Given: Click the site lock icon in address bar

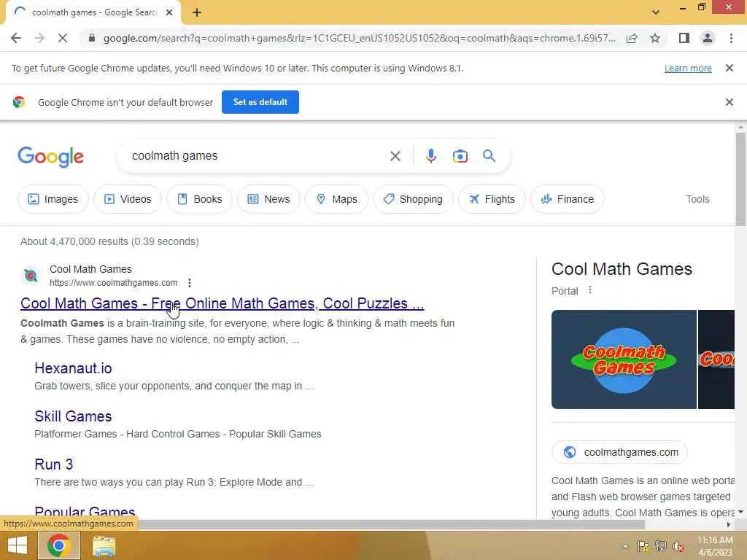Looking at the screenshot, I should click(x=92, y=38).
